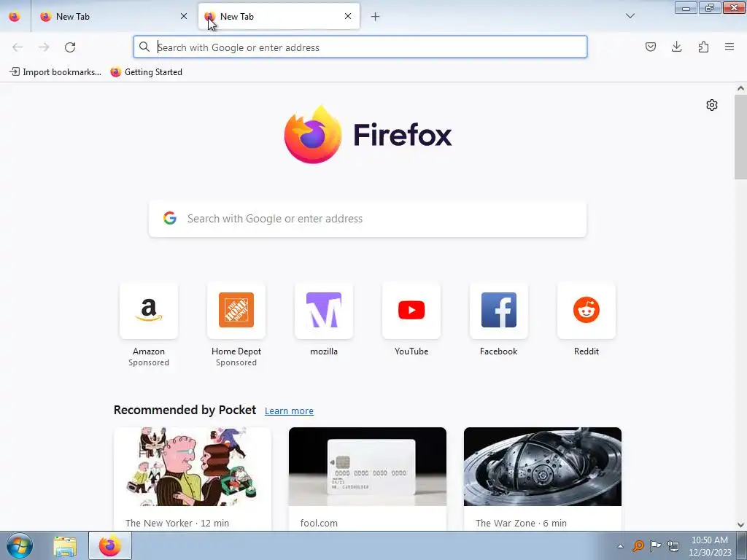Click the scrollbar up arrow
Screen dimensions: 747x560
(740, 88)
